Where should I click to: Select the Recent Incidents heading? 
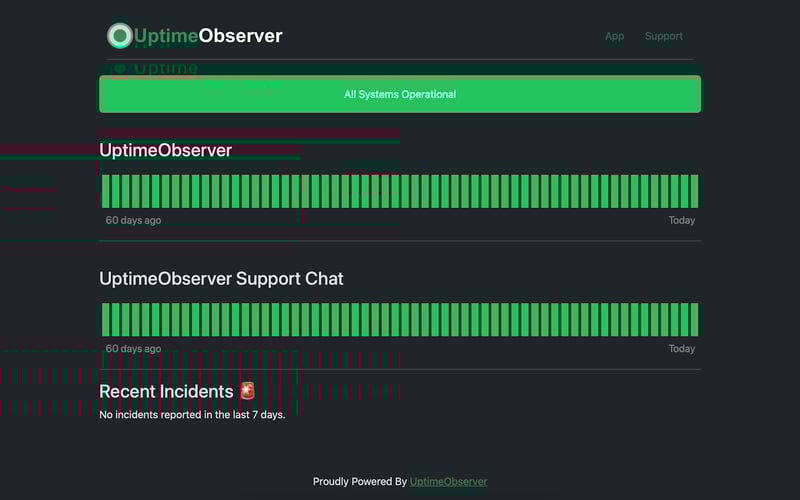click(x=166, y=391)
